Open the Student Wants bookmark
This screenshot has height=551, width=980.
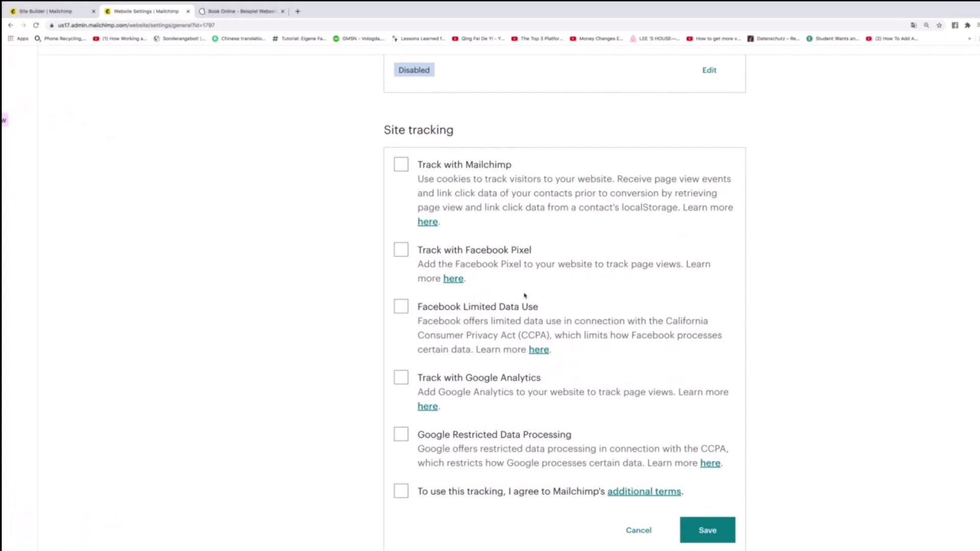832,38
